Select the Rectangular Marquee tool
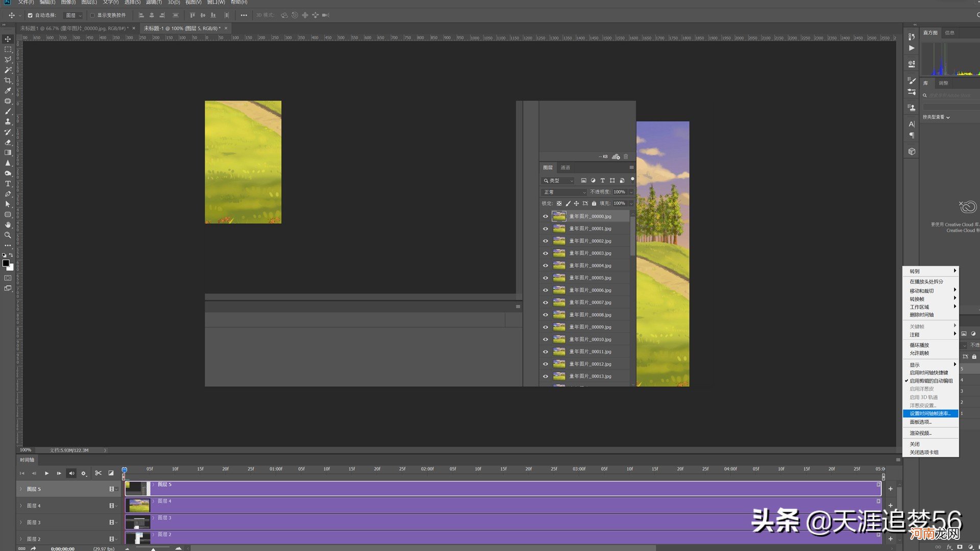This screenshot has height=551, width=980. [x=8, y=49]
